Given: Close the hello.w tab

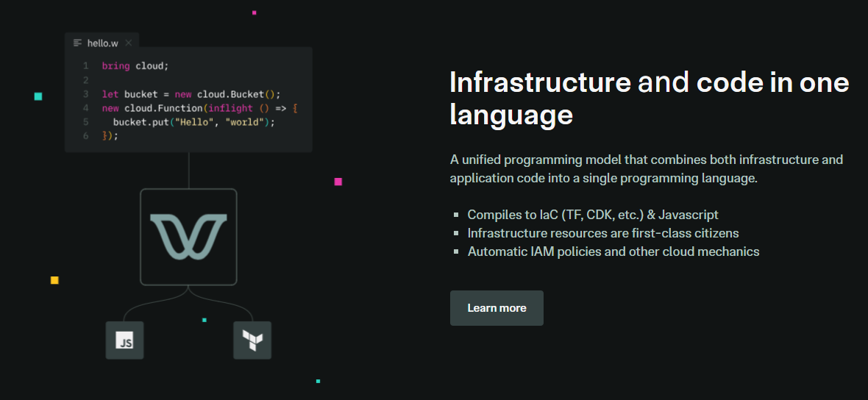Looking at the screenshot, I should [129, 43].
